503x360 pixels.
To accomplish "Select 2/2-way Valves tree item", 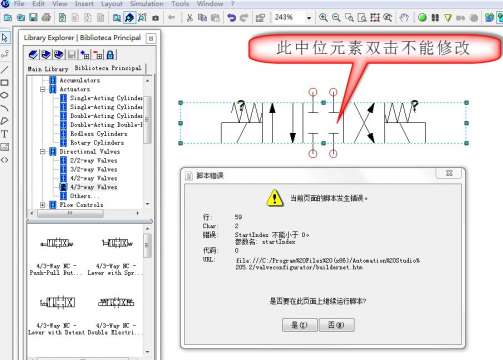I will 93,161.
